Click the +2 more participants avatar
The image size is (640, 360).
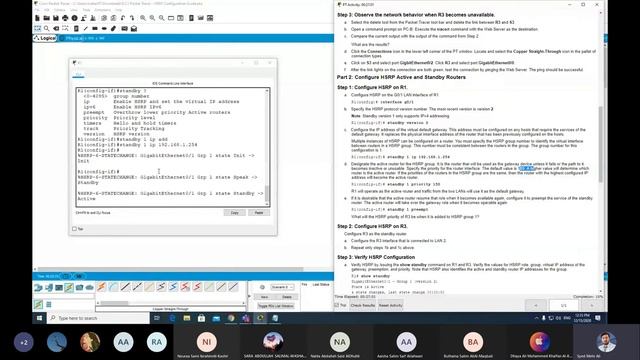coord(24,342)
